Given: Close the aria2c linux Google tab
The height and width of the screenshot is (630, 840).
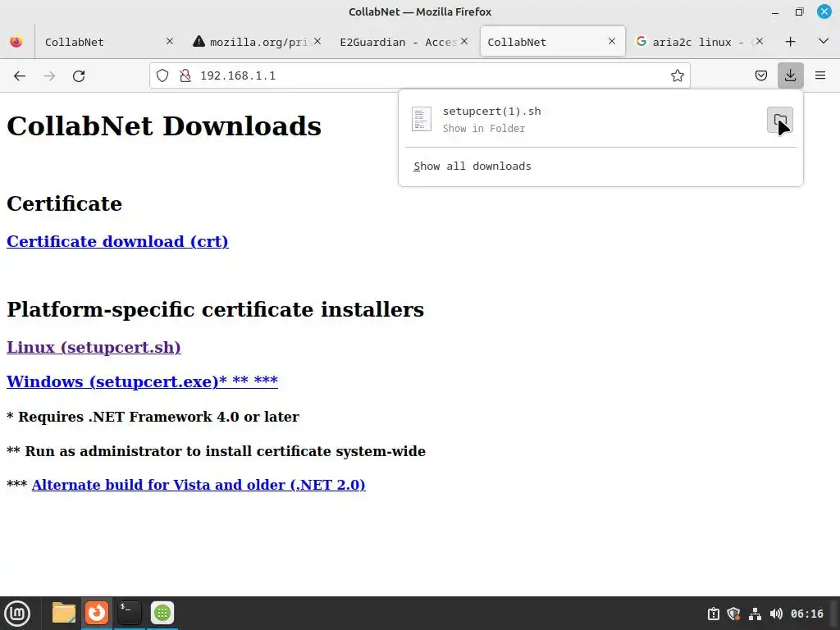Looking at the screenshot, I should (759, 41).
